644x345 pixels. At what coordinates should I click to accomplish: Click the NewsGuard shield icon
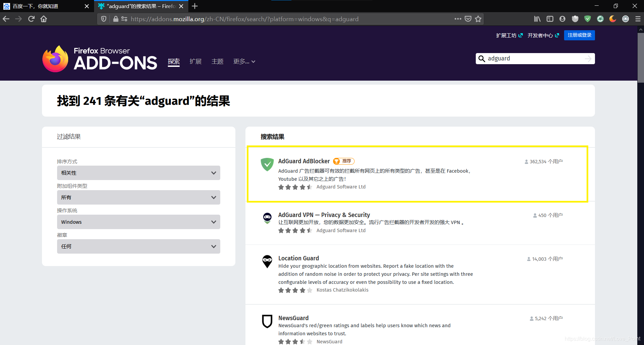[x=267, y=321]
